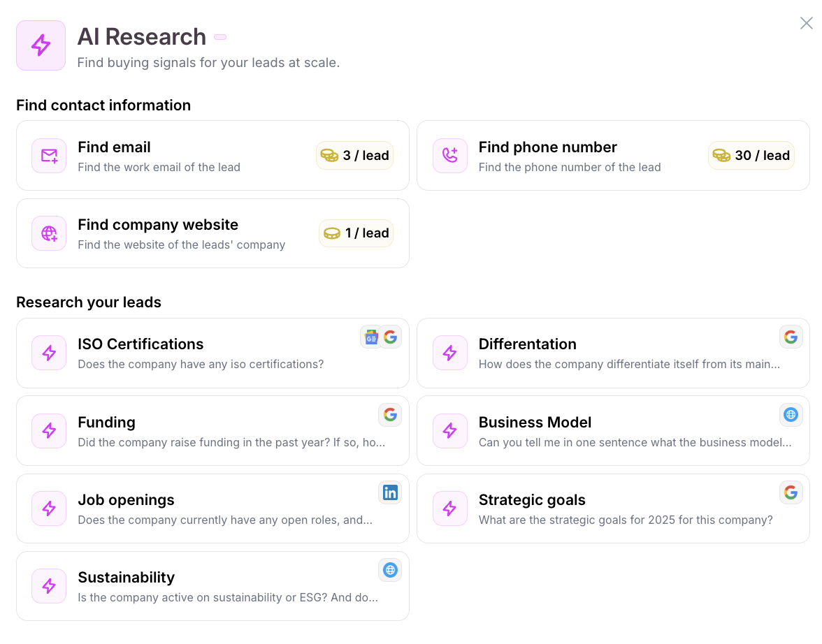Click the AI Research lightning header icon
Screen dimensions: 822x644
pyautogui.click(x=41, y=45)
